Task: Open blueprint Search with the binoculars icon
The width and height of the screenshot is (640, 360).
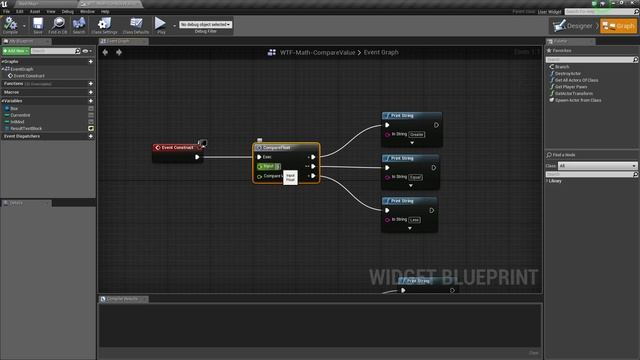Action: coord(79,24)
